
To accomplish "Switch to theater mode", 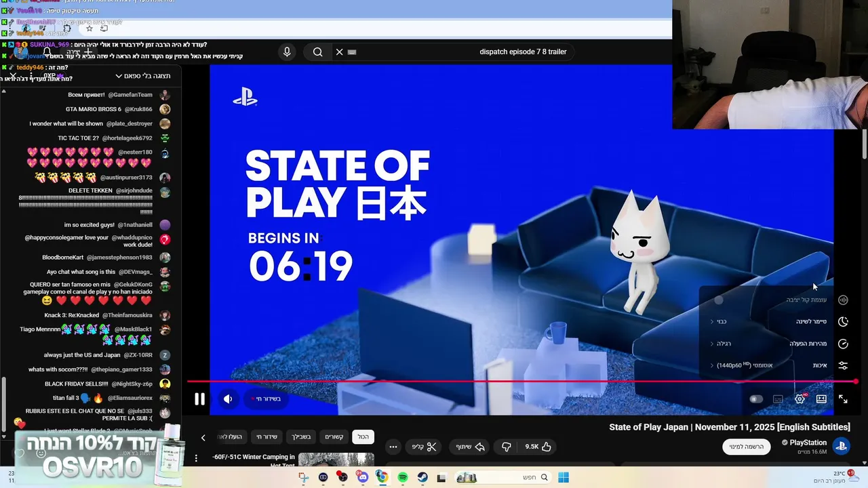I will (821, 399).
